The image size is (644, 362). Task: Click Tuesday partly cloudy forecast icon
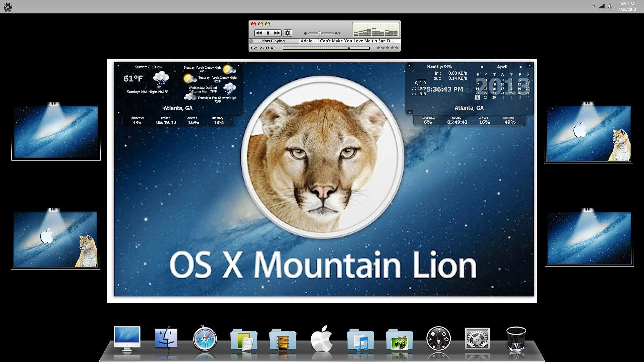[x=190, y=79]
